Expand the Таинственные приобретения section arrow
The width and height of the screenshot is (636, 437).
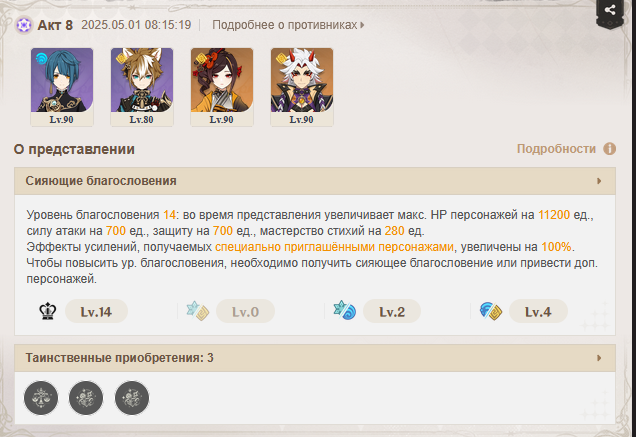coord(599,358)
